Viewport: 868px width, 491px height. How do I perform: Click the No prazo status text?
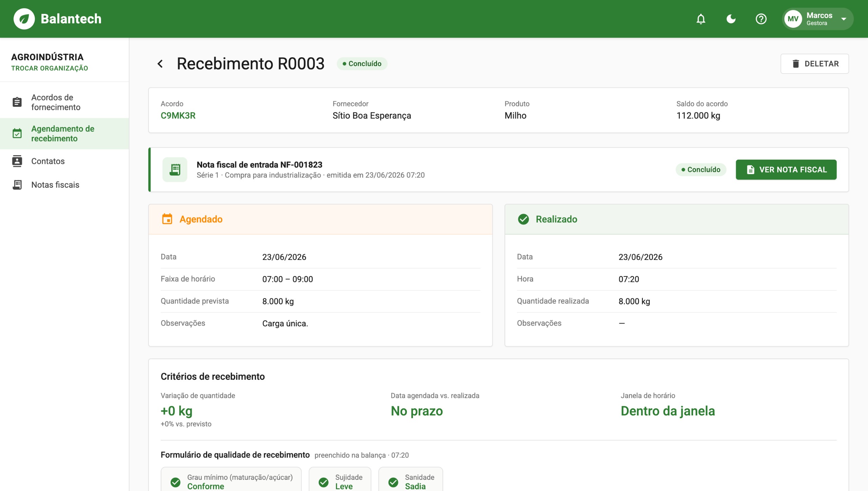417,411
